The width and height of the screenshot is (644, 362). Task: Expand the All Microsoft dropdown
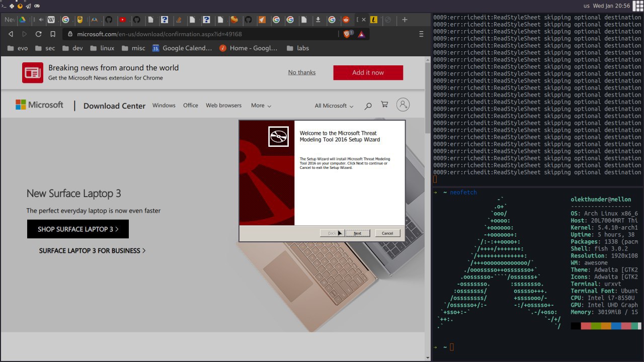click(334, 106)
